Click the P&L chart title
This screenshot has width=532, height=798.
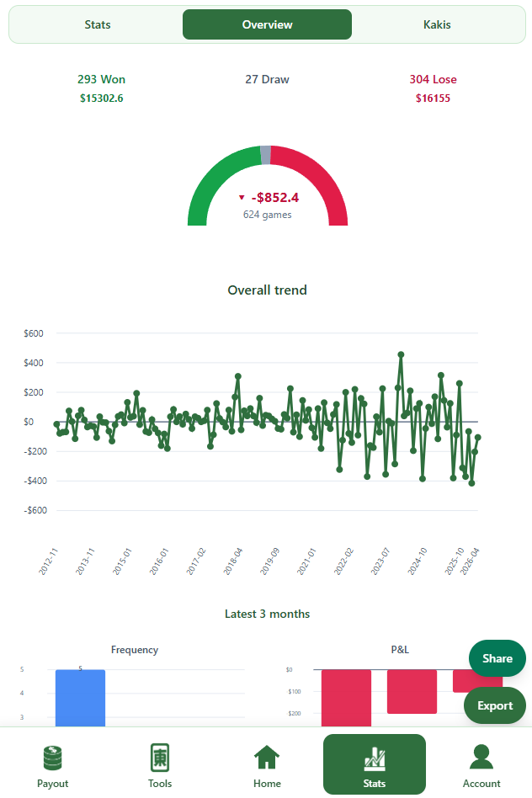click(x=400, y=649)
